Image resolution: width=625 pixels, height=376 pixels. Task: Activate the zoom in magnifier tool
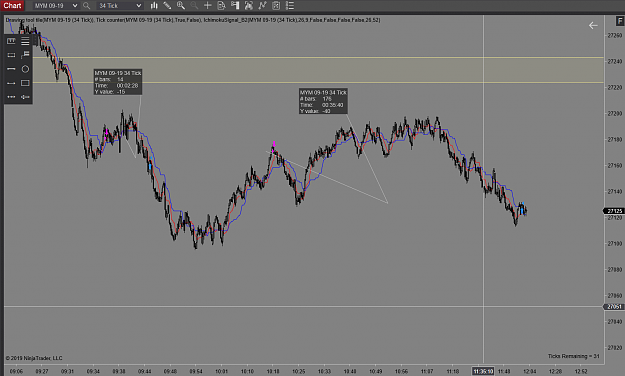181,6
